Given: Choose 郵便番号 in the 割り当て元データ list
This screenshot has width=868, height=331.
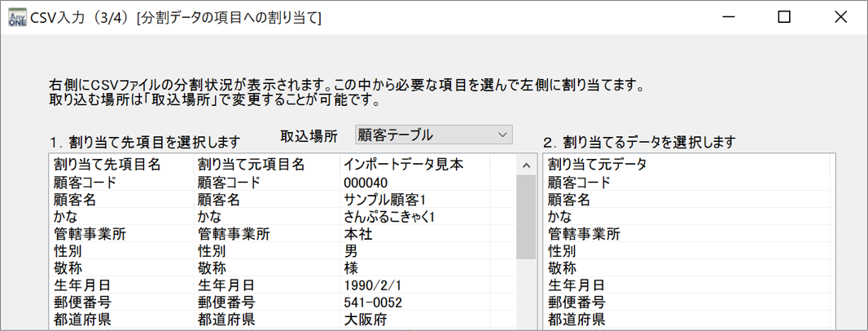Looking at the screenshot, I should pos(576,302).
